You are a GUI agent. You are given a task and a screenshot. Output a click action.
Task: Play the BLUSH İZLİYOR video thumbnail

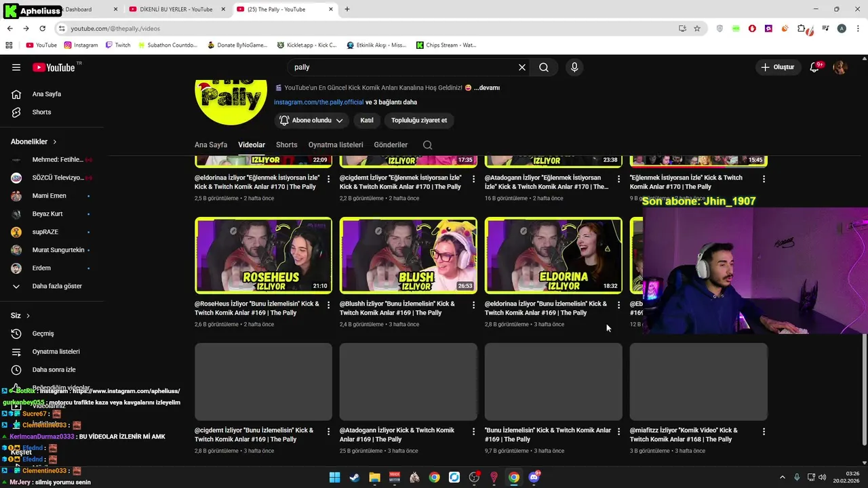click(x=408, y=255)
